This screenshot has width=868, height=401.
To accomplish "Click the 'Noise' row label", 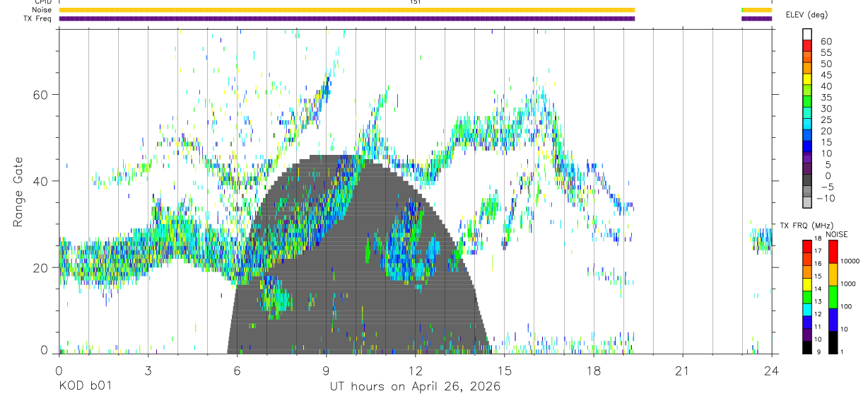I will click(x=42, y=11).
